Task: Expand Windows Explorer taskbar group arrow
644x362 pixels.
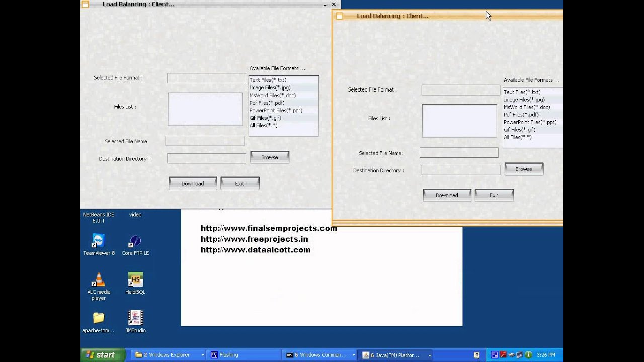Action: 203,355
